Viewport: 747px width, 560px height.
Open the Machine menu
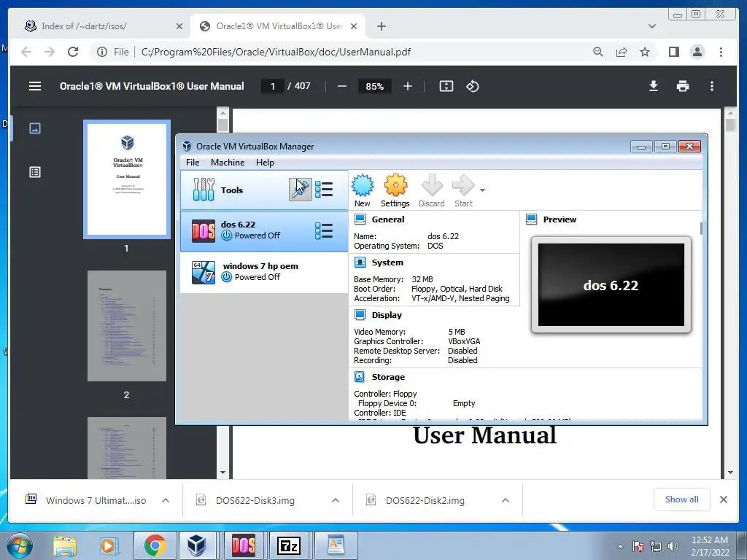(x=228, y=163)
